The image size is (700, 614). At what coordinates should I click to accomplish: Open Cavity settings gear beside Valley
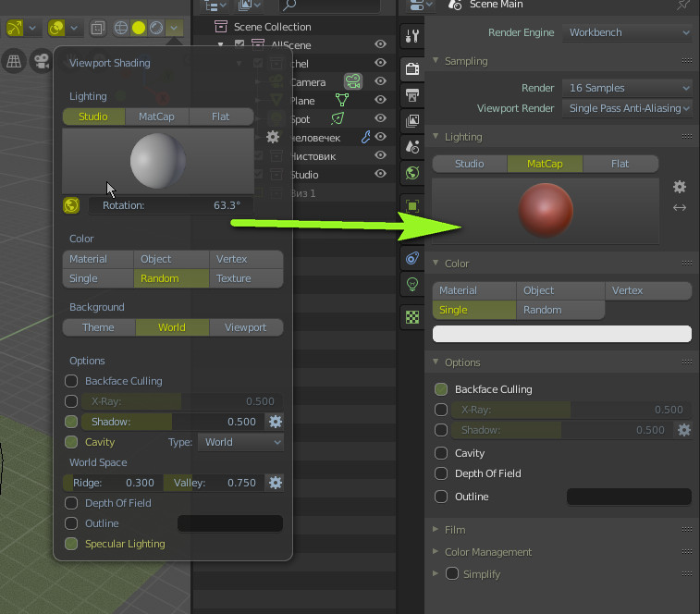(x=275, y=483)
